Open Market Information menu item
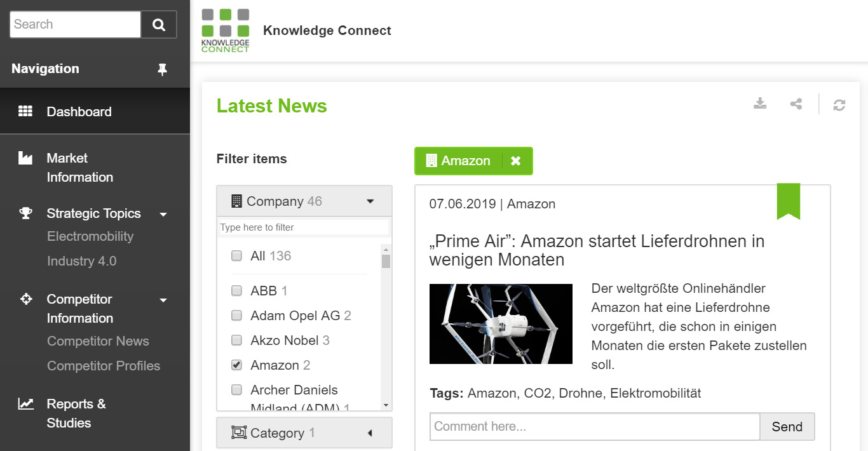868x451 pixels. point(80,168)
